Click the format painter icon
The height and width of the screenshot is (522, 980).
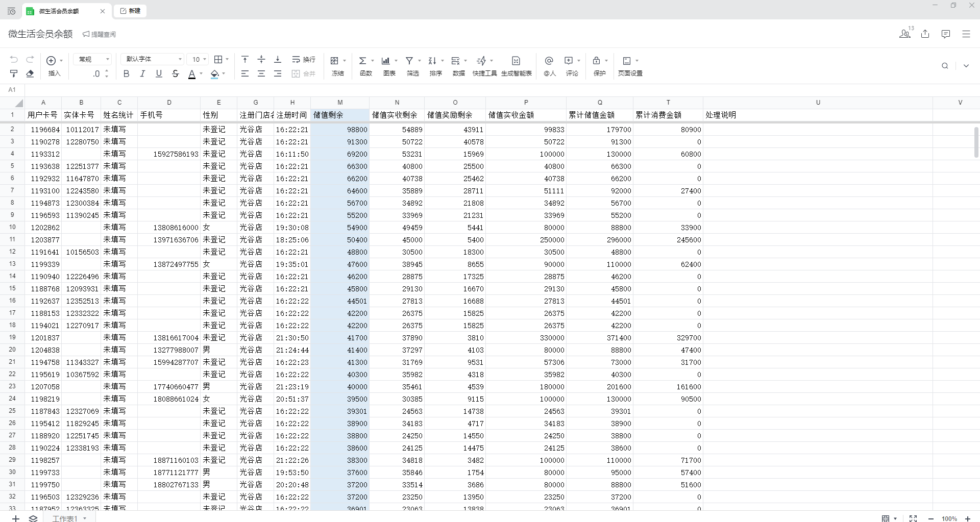pos(14,73)
